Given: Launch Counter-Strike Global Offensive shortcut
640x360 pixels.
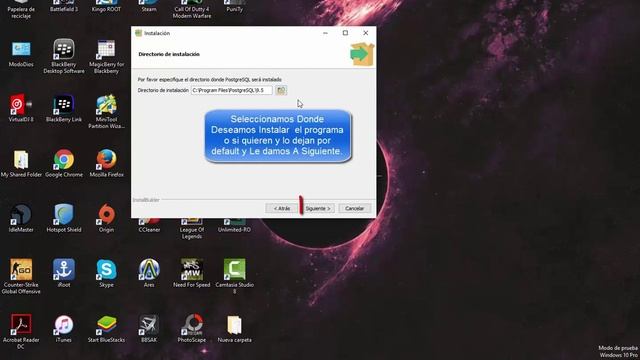Looking at the screenshot, I should point(21,276).
